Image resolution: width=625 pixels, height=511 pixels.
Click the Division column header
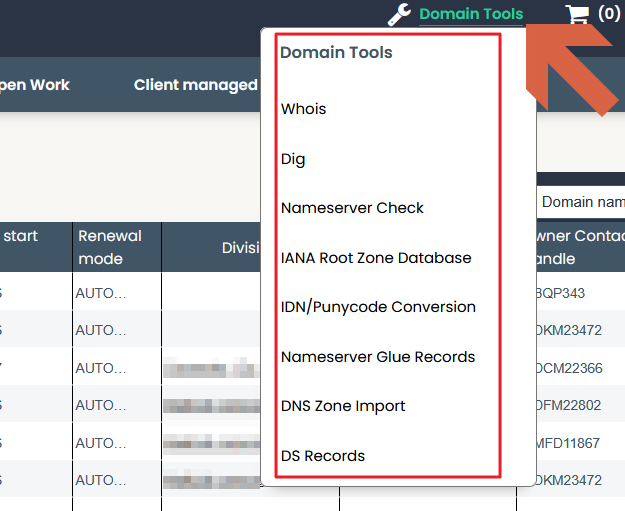tap(241, 248)
